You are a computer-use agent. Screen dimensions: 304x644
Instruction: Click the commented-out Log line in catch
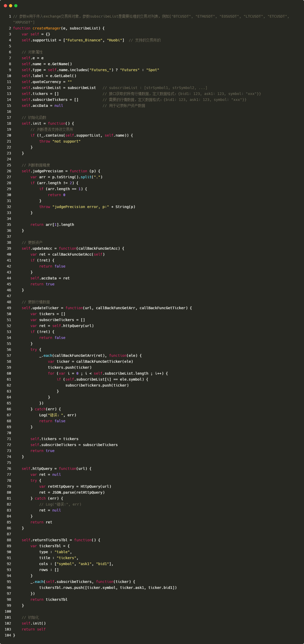pos(60,504)
